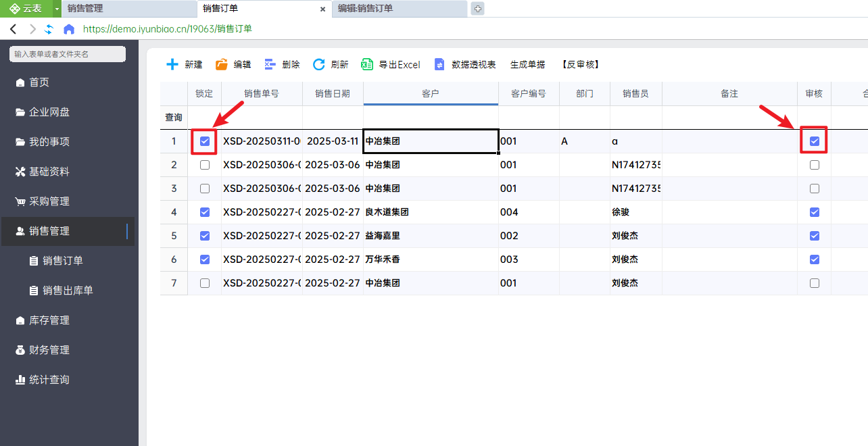Switch to the 销售管理 tab
The image size is (868, 446).
pos(128,9)
